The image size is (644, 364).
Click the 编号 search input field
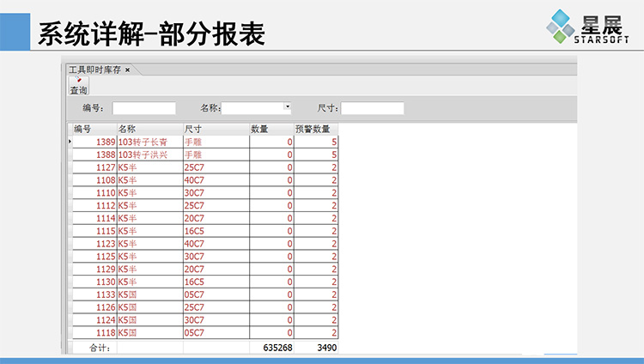coord(143,108)
